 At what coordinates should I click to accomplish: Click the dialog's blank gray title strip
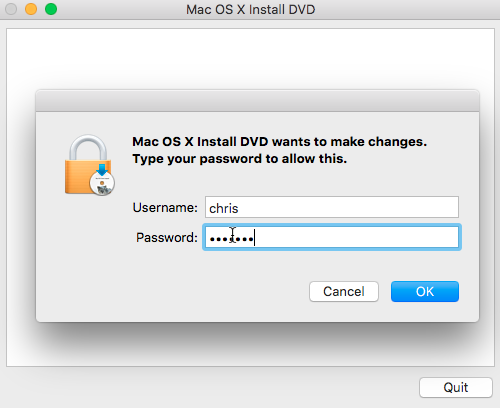point(257,101)
